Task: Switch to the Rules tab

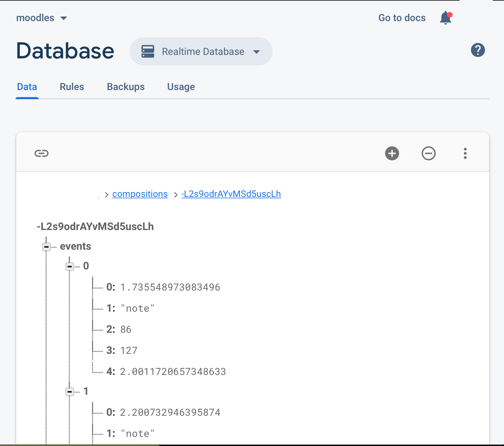Action: click(x=72, y=87)
